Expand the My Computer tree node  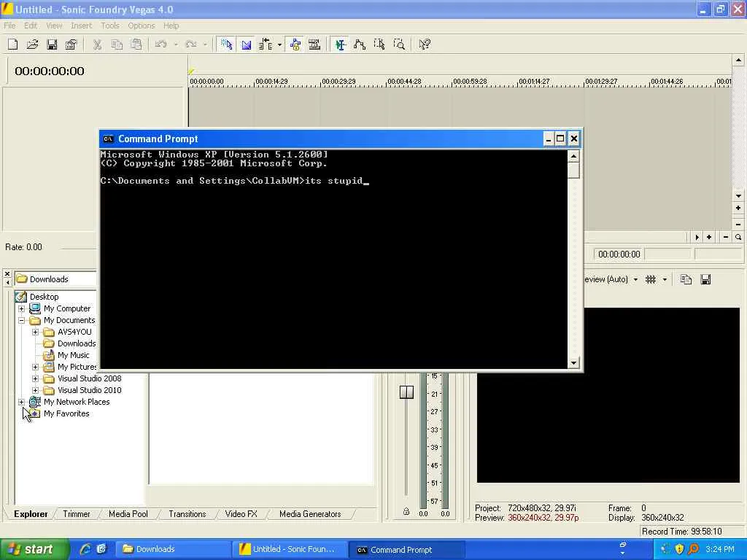coord(21,308)
